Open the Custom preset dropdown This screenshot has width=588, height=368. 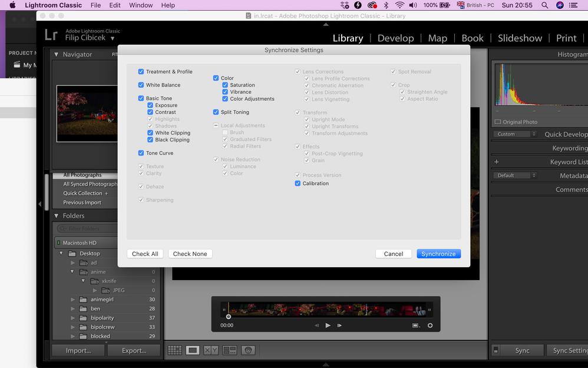(x=515, y=134)
